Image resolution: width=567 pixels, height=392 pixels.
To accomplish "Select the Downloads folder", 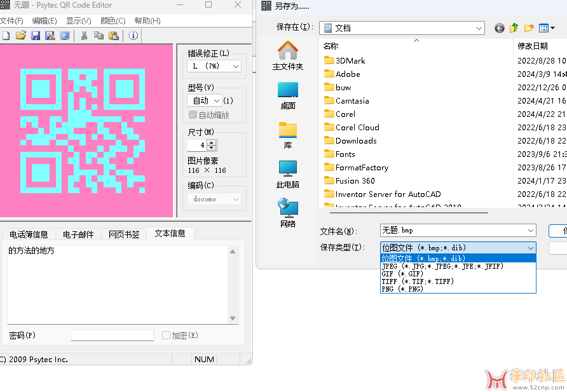I will 350,141.
